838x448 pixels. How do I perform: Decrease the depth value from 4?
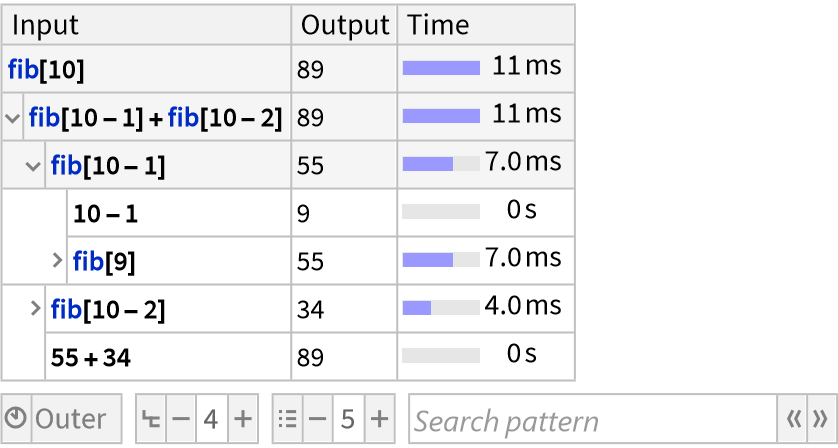point(180,420)
